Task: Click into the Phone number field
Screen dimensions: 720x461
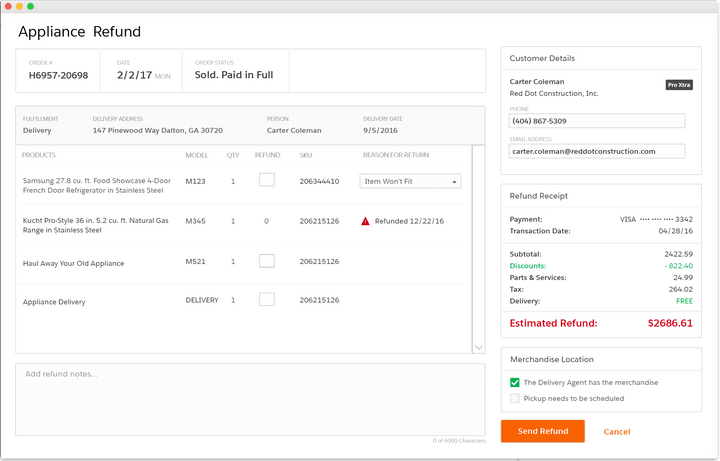Action: point(597,121)
